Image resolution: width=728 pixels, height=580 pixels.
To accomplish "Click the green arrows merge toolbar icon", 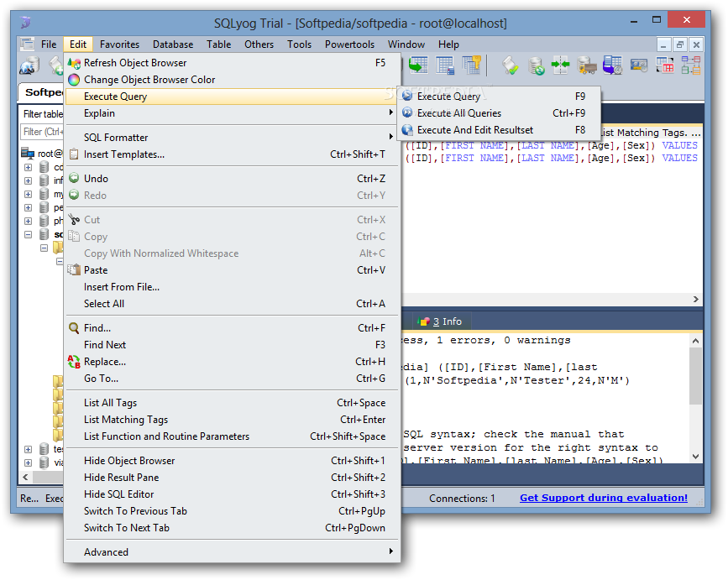I will (560, 65).
